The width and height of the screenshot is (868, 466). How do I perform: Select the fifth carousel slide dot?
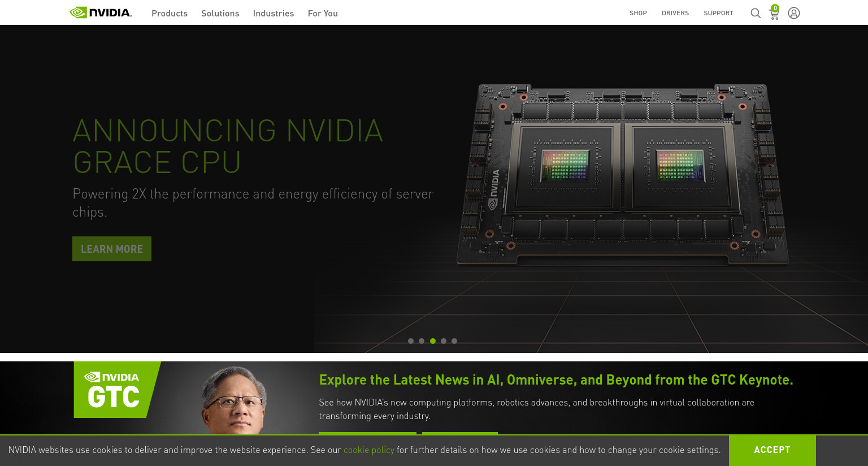coord(454,341)
